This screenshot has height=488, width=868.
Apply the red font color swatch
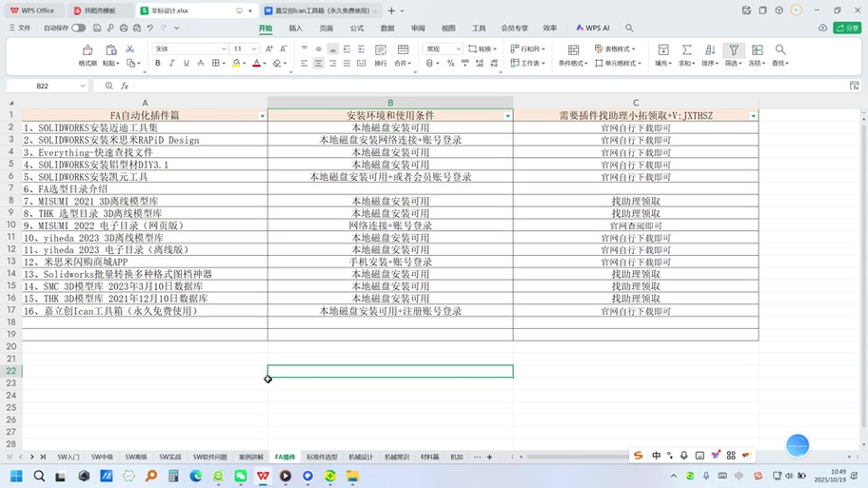tap(256, 64)
